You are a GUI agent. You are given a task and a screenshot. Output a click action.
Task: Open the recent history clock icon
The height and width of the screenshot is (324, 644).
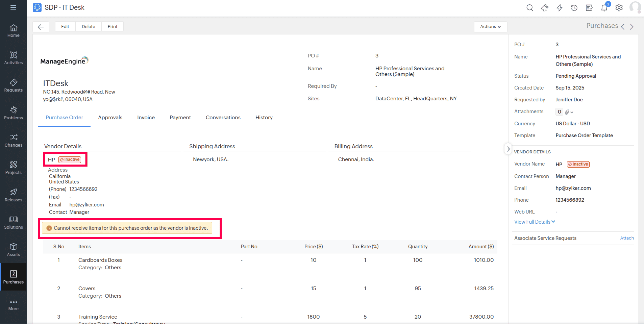click(x=574, y=8)
